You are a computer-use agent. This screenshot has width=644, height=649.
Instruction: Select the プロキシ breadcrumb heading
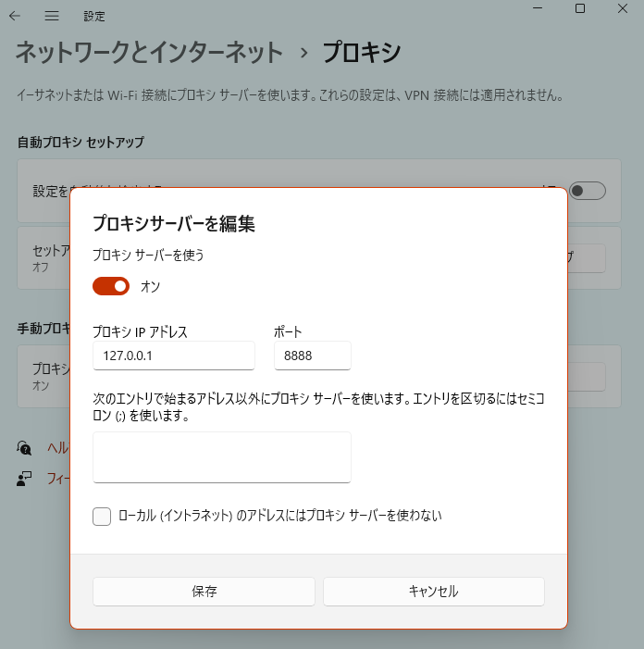[362, 53]
